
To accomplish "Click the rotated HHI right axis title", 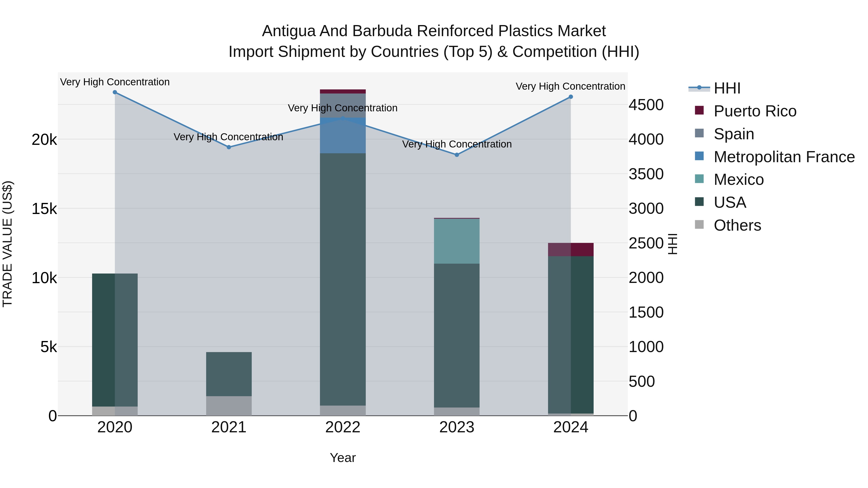I will pyautogui.click(x=672, y=244).
